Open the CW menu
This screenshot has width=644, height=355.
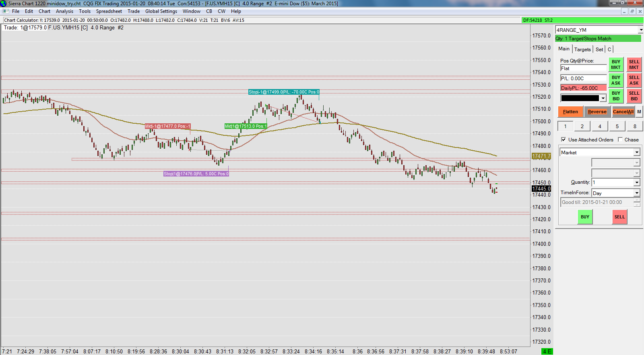pyautogui.click(x=222, y=11)
